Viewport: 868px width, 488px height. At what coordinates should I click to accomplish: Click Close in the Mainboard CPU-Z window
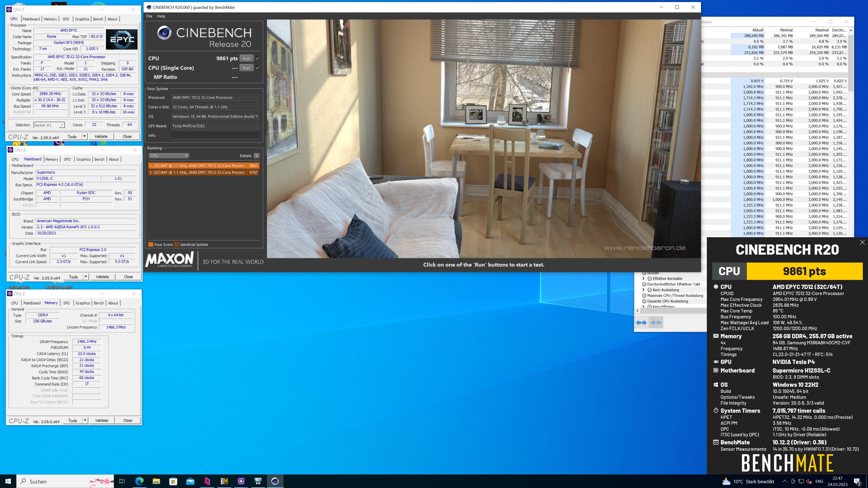128,277
